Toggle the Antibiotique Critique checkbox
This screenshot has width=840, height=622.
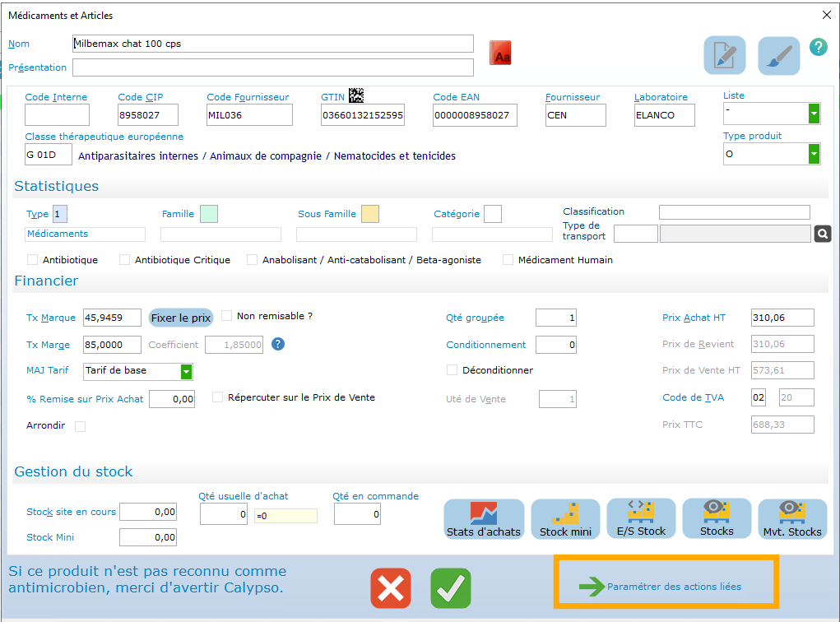coord(125,260)
